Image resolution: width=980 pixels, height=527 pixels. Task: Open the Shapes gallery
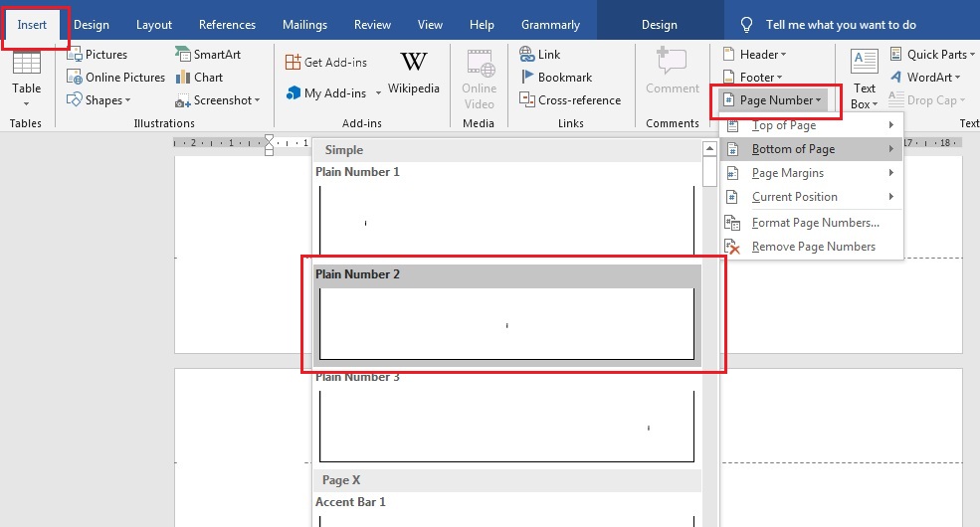pos(98,99)
